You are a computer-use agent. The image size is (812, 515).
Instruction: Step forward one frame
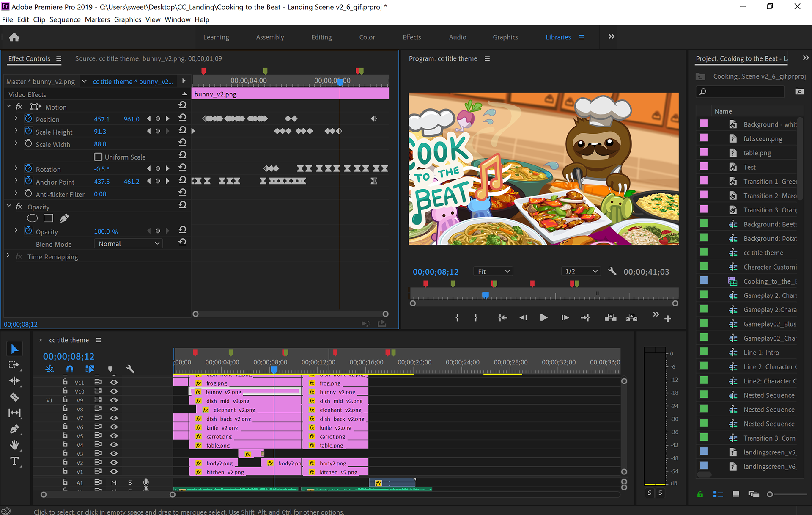pyautogui.click(x=565, y=317)
